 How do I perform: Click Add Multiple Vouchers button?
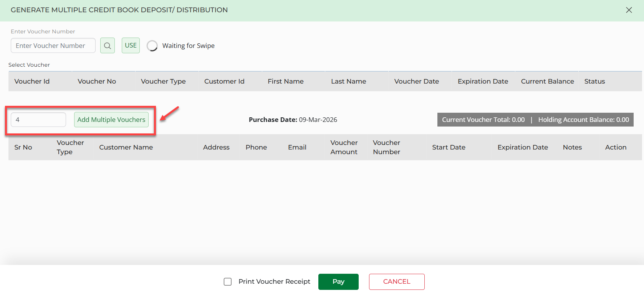coord(111,120)
